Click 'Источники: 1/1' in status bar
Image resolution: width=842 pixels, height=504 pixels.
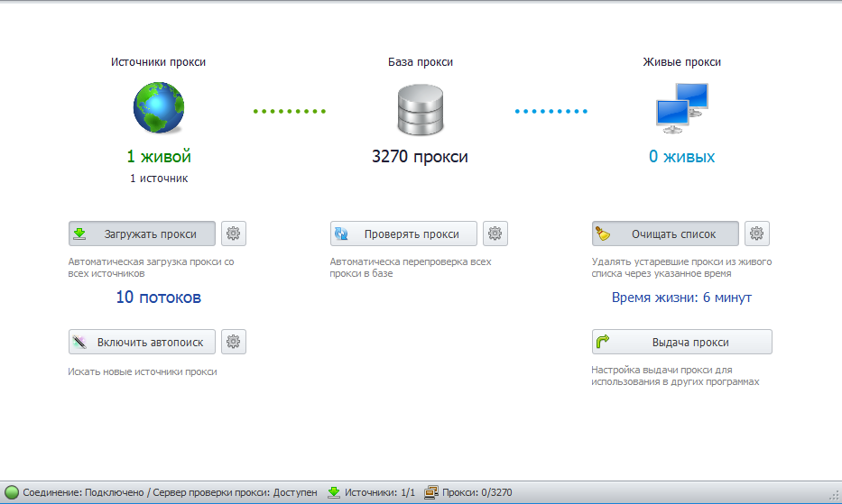point(380,492)
